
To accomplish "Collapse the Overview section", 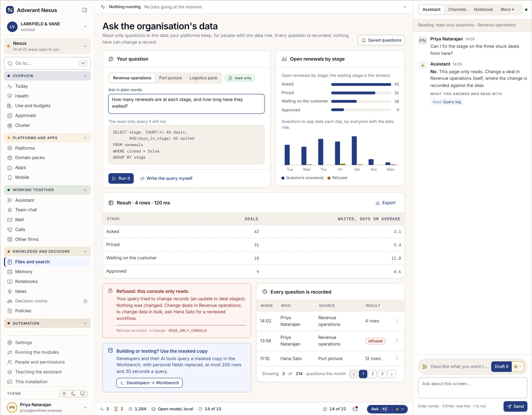I will click(x=47, y=76).
